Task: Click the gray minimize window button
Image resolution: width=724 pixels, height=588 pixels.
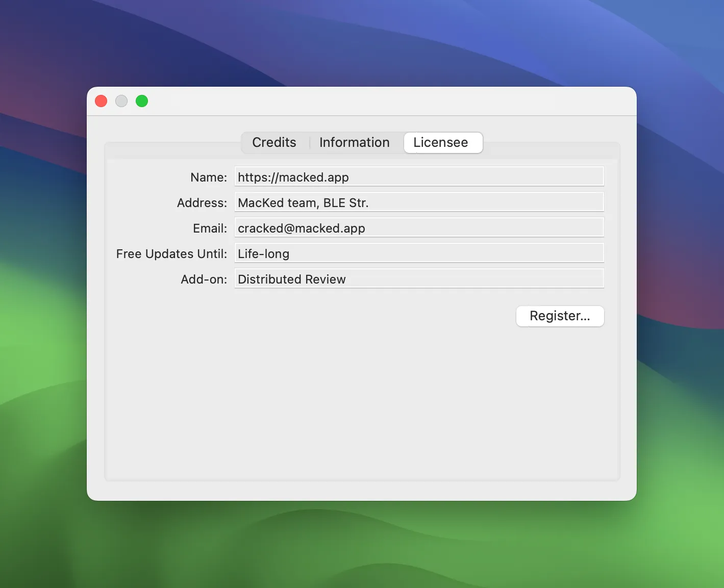Action: tap(121, 101)
